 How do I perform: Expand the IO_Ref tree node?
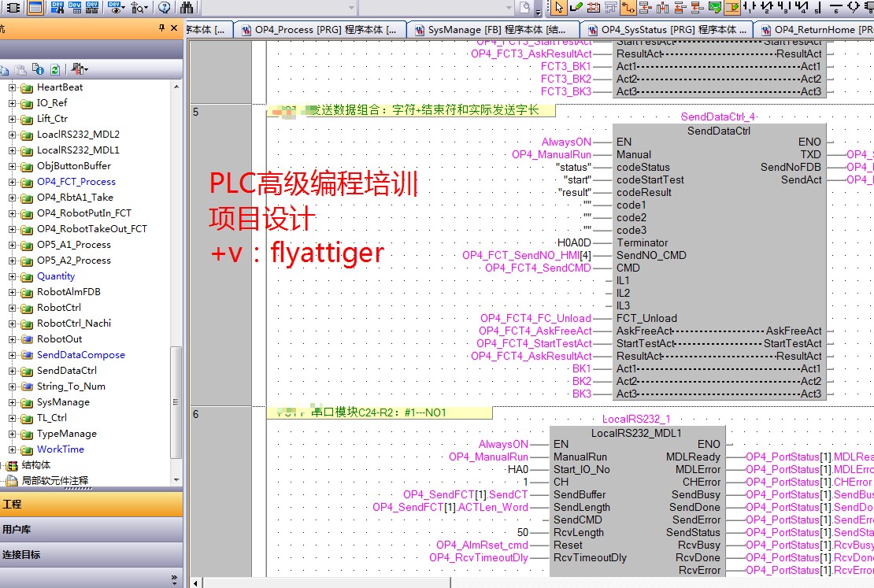(13, 103)
